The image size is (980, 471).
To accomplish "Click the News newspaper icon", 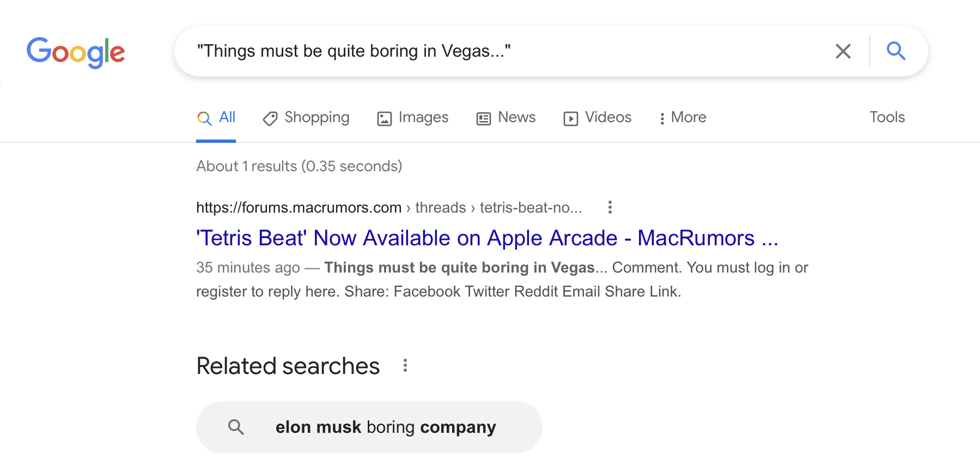I will (484, 118).
